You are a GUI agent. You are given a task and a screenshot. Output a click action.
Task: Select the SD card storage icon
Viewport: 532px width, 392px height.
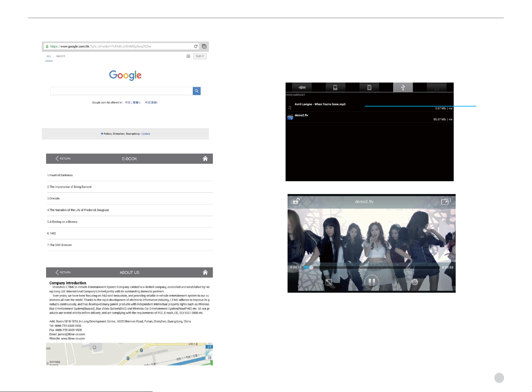(x=369, y=87)
